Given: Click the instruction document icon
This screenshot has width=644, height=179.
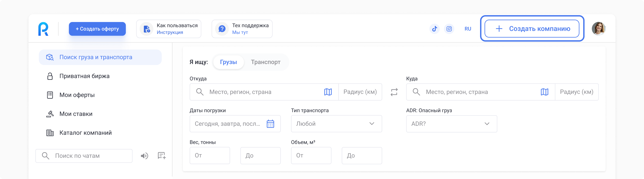Looking at the screenshot, I should coord(147,29).
